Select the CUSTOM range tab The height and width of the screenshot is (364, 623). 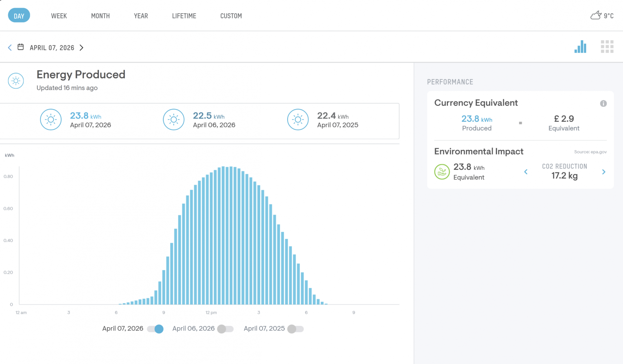pyautogui.click(x=231, y=16)
